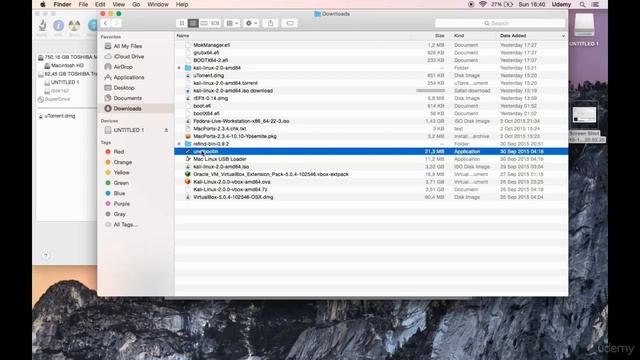640x360 pixels.
Task: Open the Window menu
Action: pyautogui.click(x=158, y=4)
